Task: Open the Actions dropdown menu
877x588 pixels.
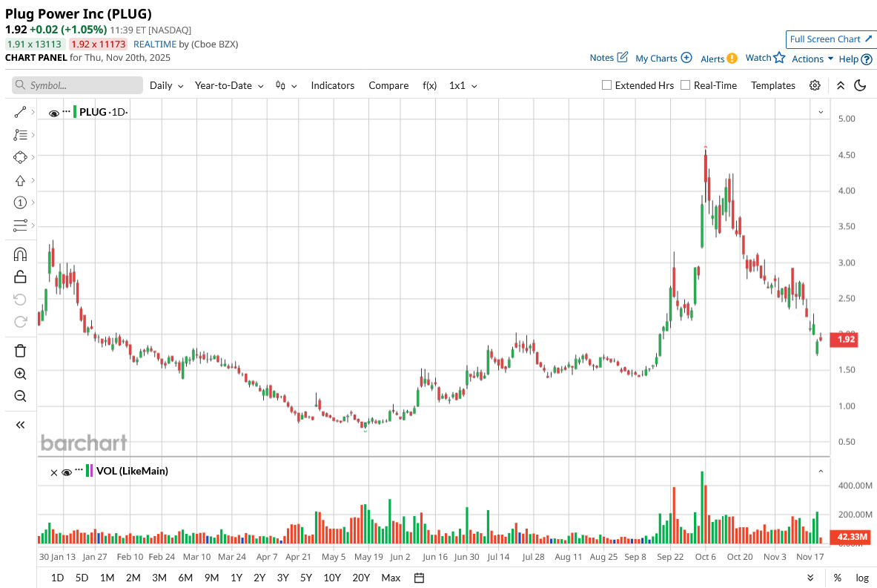Action: pyautogui.click(x=813, y=59)
